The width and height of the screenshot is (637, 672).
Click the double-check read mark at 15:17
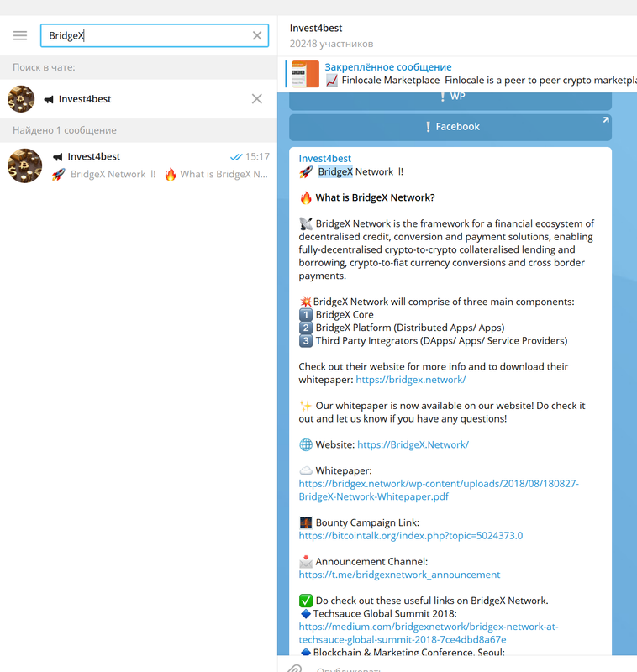point(236,157)
